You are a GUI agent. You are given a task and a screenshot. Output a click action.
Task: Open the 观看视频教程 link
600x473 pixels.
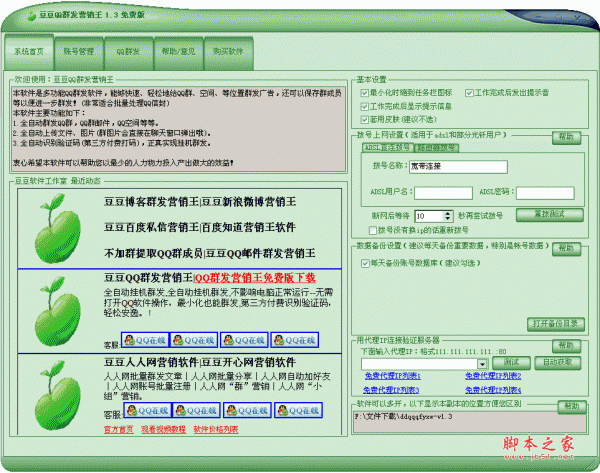(163, 429)
